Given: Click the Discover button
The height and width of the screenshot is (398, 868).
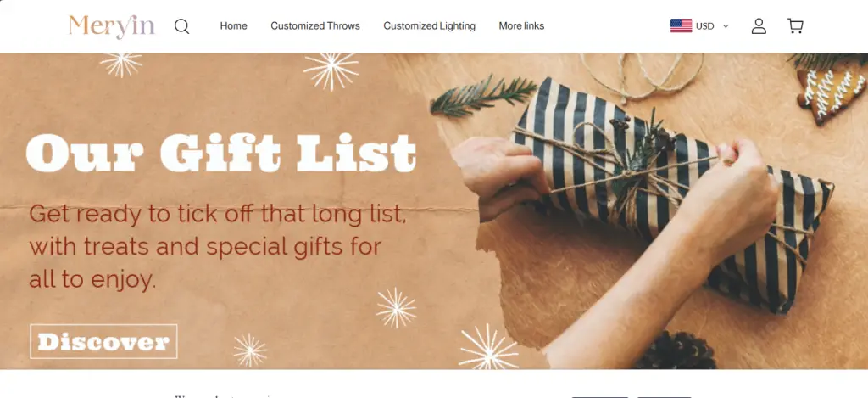Looking at the screenshot, I should click(x=103, y=341).
